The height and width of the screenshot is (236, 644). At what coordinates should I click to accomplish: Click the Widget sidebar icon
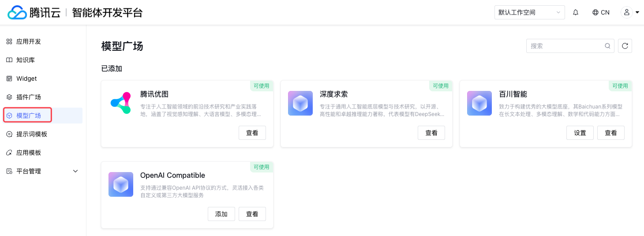point(9,79)
